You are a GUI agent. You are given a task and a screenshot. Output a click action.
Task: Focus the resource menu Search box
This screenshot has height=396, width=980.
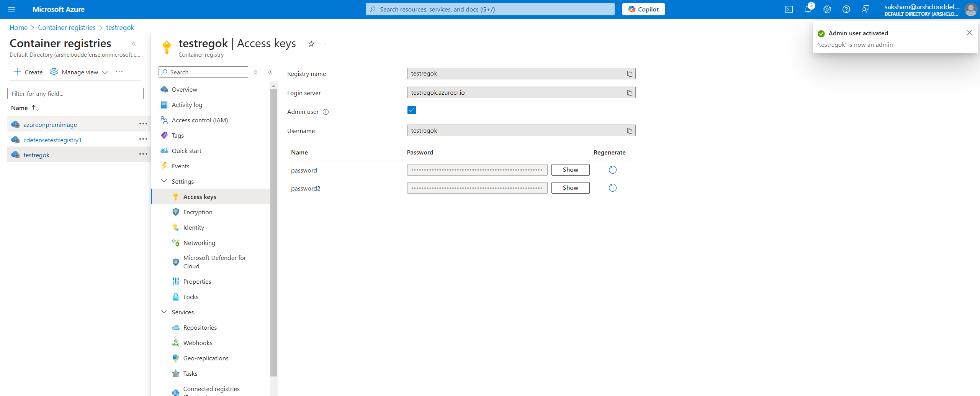tap(203, 72)
